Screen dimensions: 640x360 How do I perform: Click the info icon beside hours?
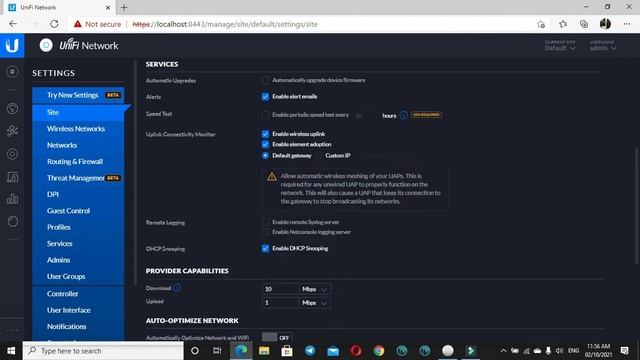403,115
